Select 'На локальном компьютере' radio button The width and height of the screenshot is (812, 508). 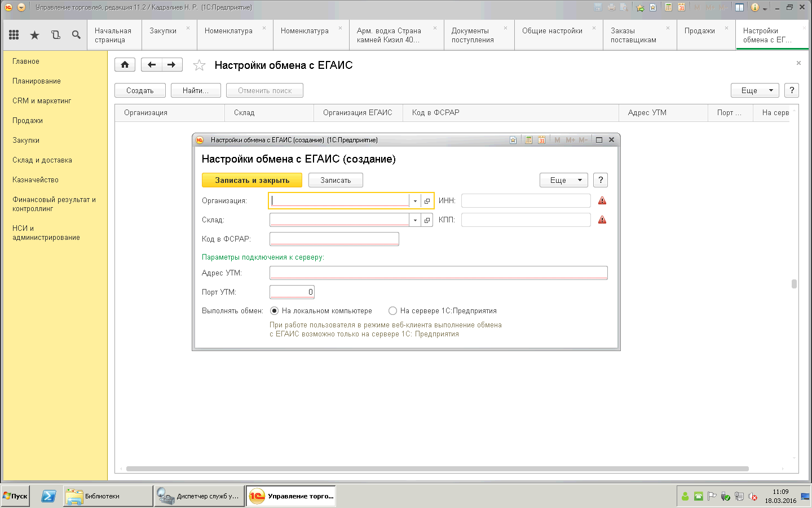tap(275, 310)
